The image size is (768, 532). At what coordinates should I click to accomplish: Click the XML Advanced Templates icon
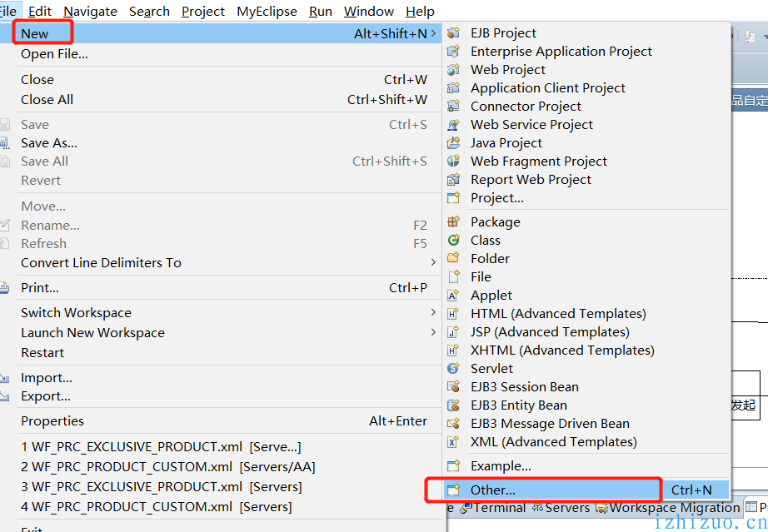[453, 442]
